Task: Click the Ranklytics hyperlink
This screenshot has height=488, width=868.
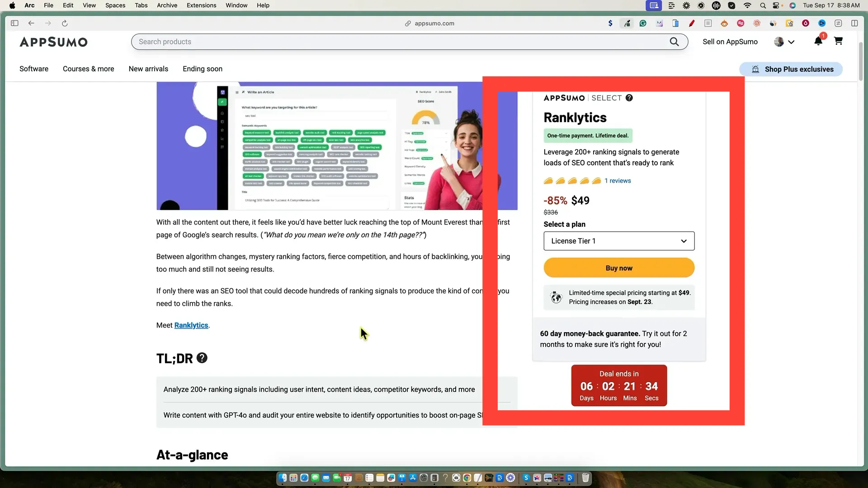Action: (191, 325)
